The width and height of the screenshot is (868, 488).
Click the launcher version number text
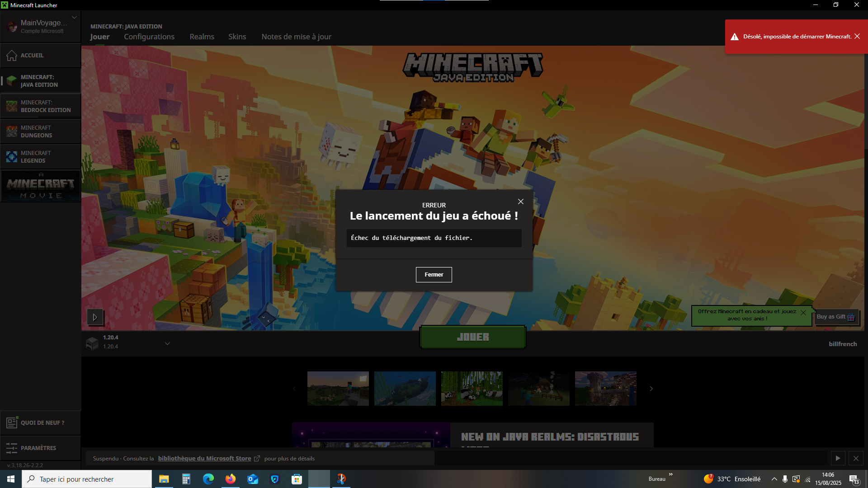[x=25, y=465]
